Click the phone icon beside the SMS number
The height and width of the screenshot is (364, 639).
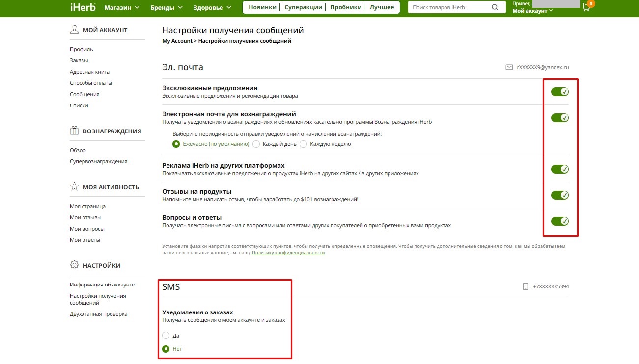(x=526, y=286)
